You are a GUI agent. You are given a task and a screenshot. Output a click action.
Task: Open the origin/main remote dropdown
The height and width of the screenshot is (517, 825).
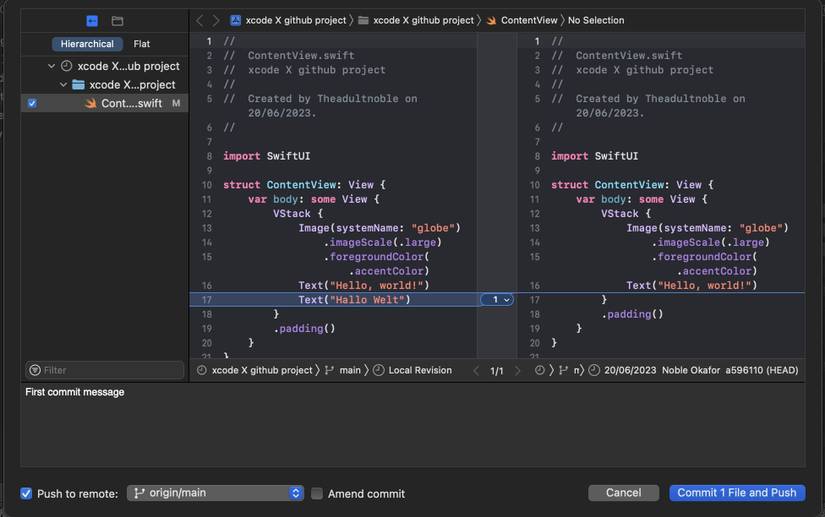coord(215,493)
